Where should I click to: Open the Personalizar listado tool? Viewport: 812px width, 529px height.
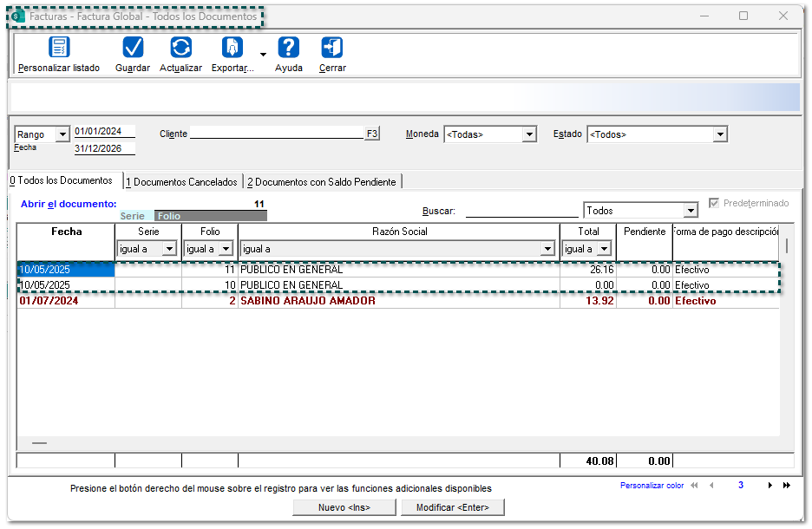pyautogui.click(x=59, y=48)
